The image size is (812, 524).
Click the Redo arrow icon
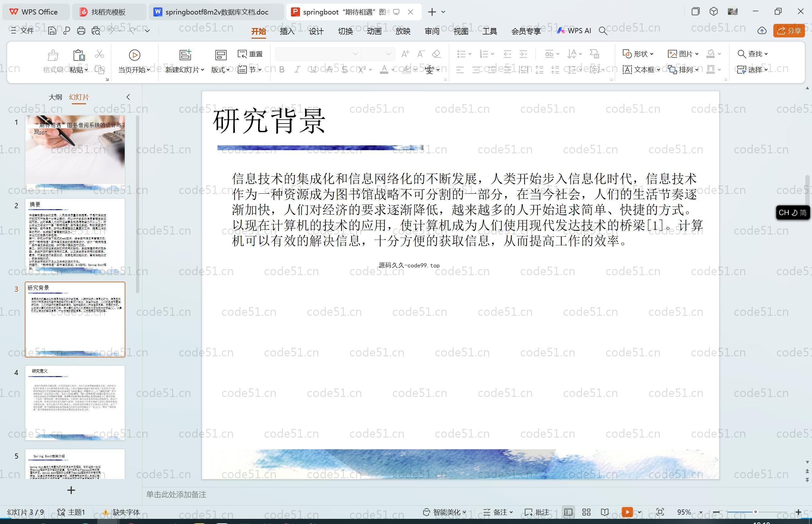coord(133,31)
